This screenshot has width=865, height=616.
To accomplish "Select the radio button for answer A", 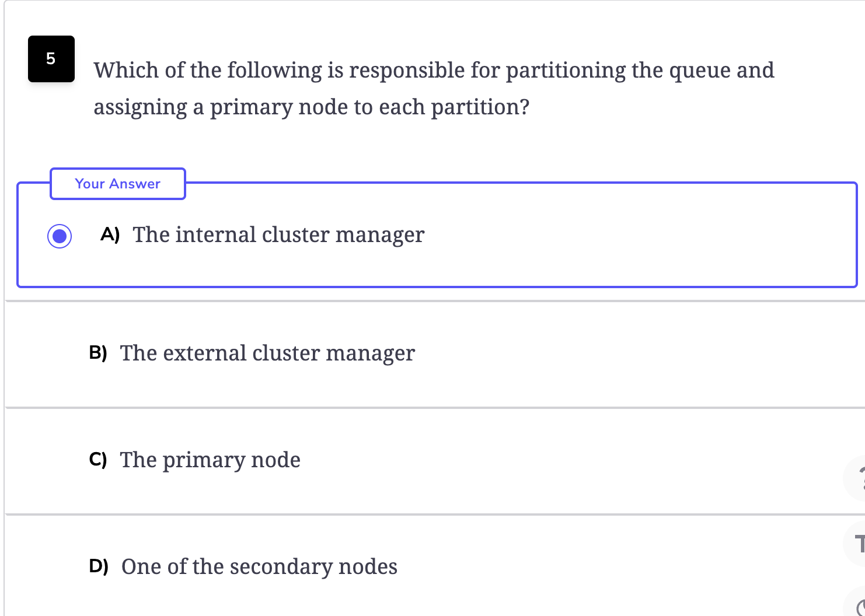I will (x=60, y=236).
